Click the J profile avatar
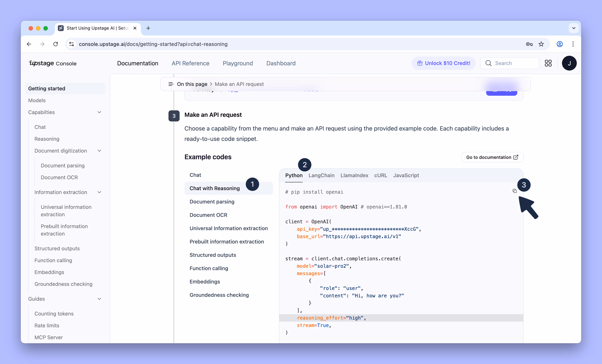602x364 pixels. pyautogui.click(x=569, y=63)
